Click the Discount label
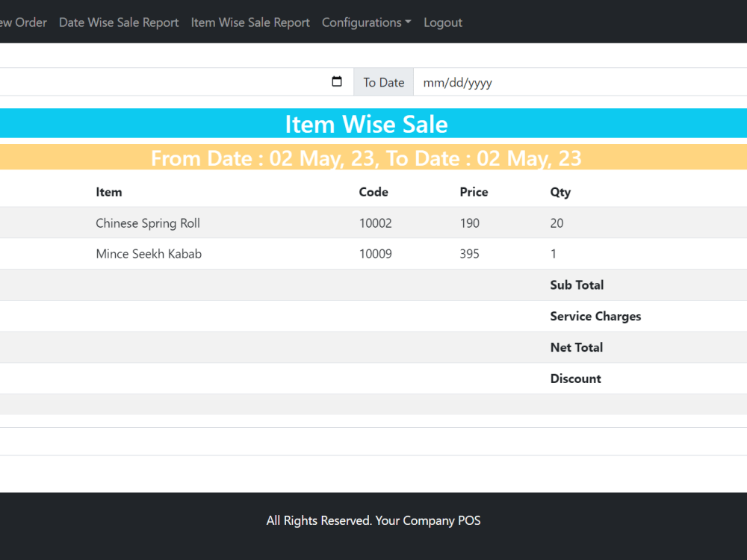747x560 pixels. 575,379
